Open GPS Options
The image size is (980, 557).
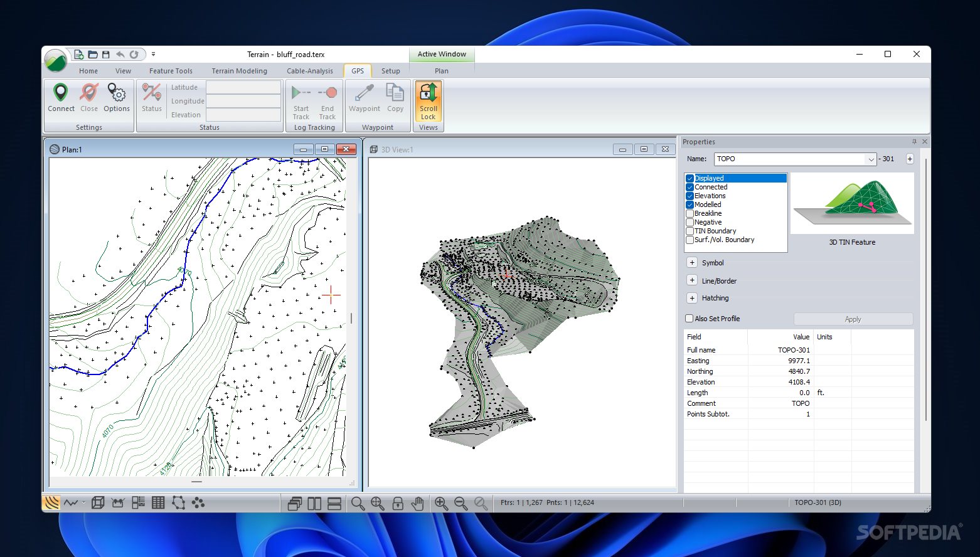[x=117, y=98]
